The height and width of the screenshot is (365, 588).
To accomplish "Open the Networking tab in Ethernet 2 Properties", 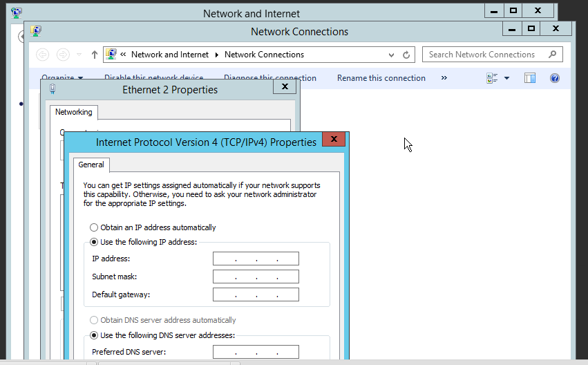I will 73,112.
